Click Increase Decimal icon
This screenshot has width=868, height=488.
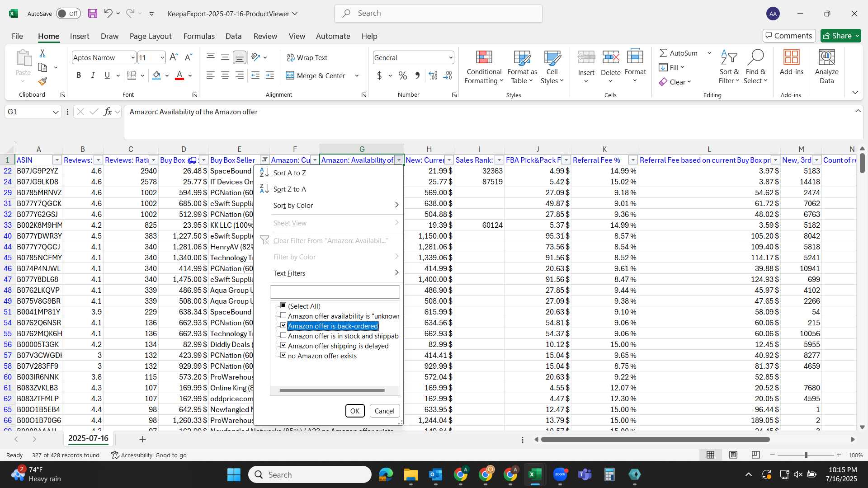[433, 75]
